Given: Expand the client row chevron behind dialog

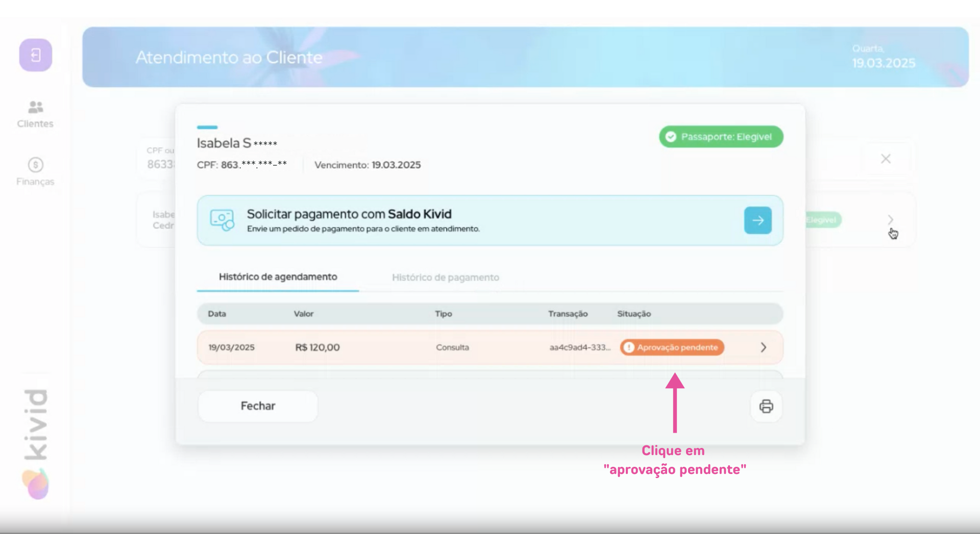Looking at the screenshot, I should (x=891, y=219).
